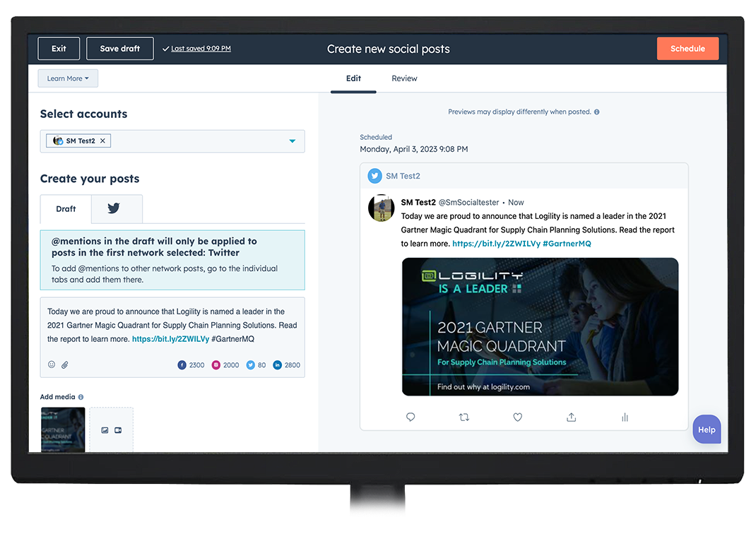Open the Last saved 9:09 PM link
Viewport: 756px width, 534px height.
click(x=201, y=49)
